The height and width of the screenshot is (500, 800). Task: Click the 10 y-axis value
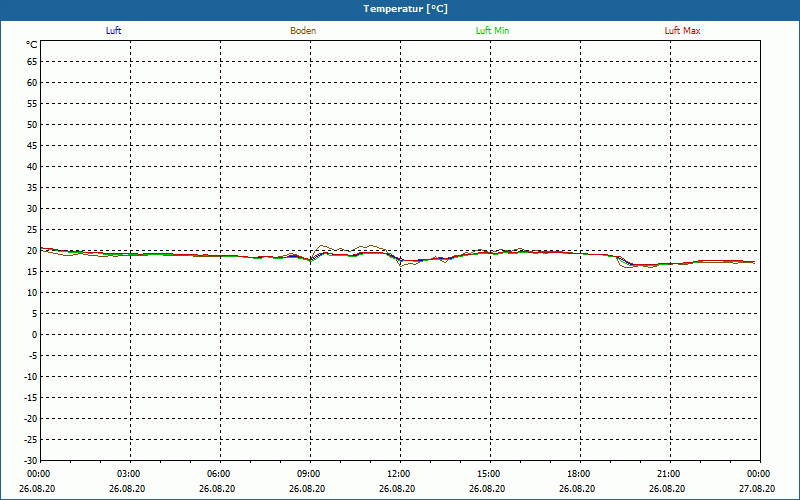point(32,292)
